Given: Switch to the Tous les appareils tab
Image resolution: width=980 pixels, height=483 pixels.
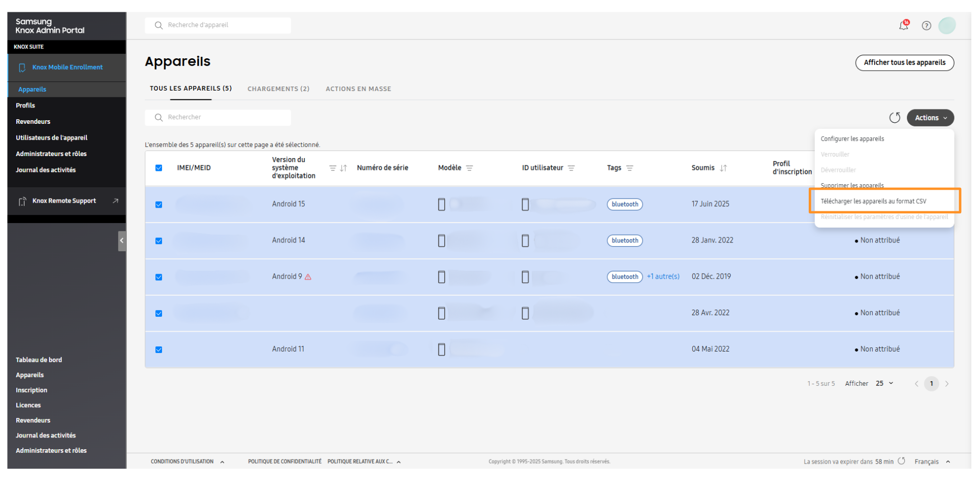Looking at the screenshot, I should coord(191,89).
